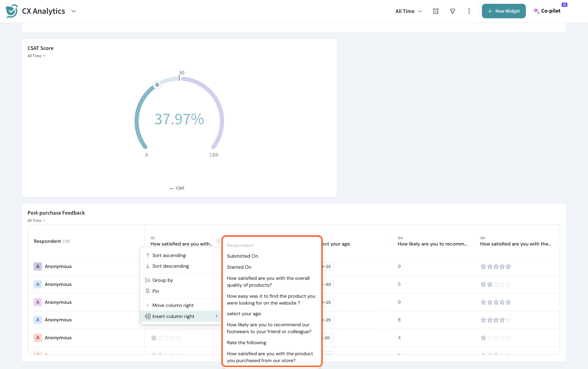Click the Co-pilot sparkle icon
This screenshot has width=588, height=369.
point(536,11)
